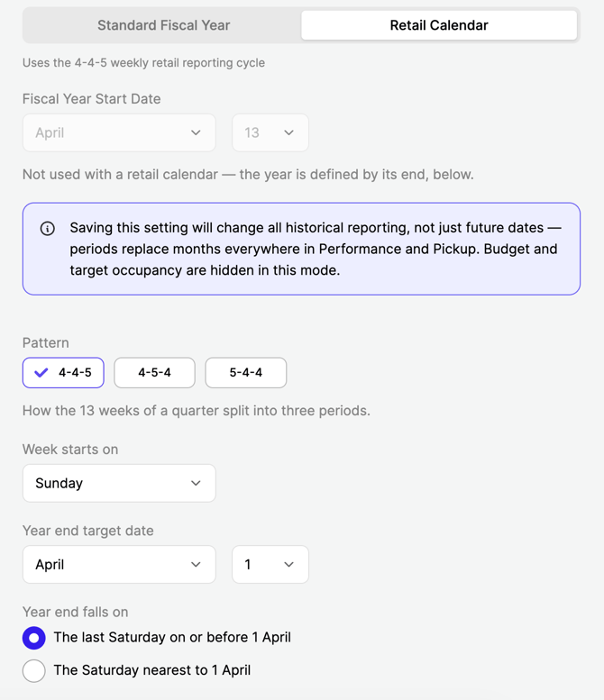This screenshot has width=604, height=700.
Task: Click the checkmark icon on 4-4-5 pattern
Action: point(41,373)
